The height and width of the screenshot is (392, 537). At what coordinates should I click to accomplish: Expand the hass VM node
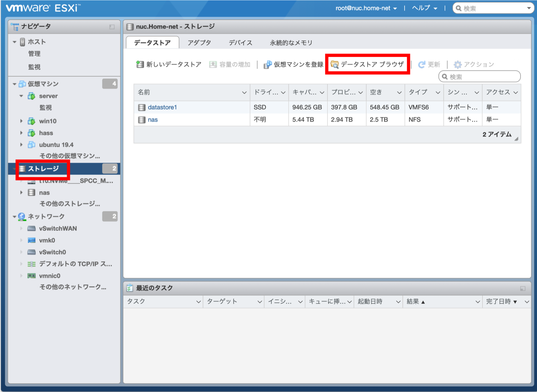tap(21, 133)
